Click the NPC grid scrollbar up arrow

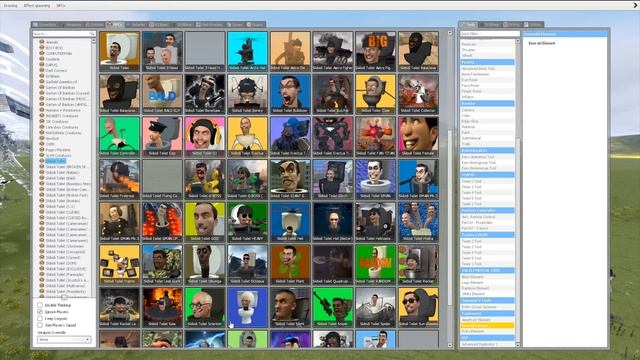[x=450, y=33]
